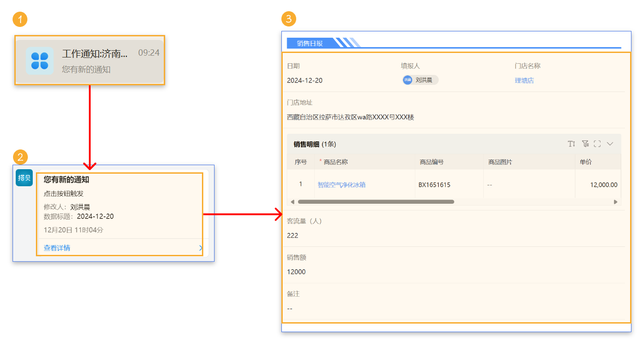Click 刘洪晨's small avatar in 填报人

[x=407, y=80]
